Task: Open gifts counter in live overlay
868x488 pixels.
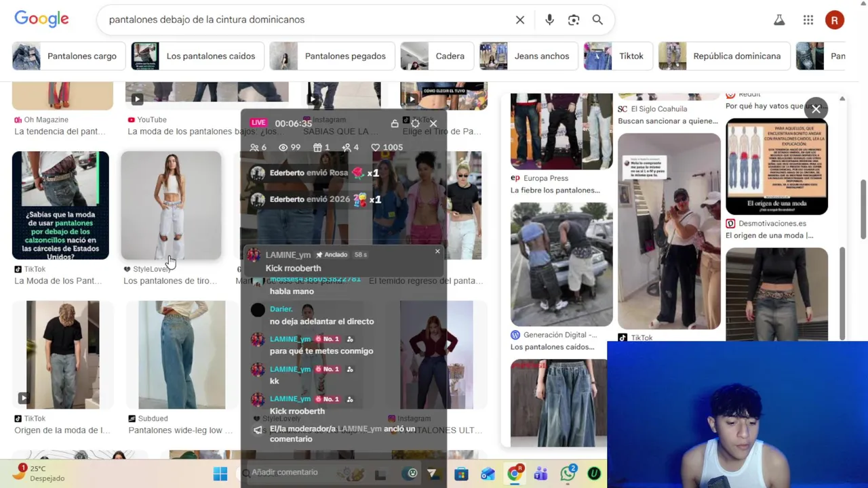Action: [x=321, y=147]
